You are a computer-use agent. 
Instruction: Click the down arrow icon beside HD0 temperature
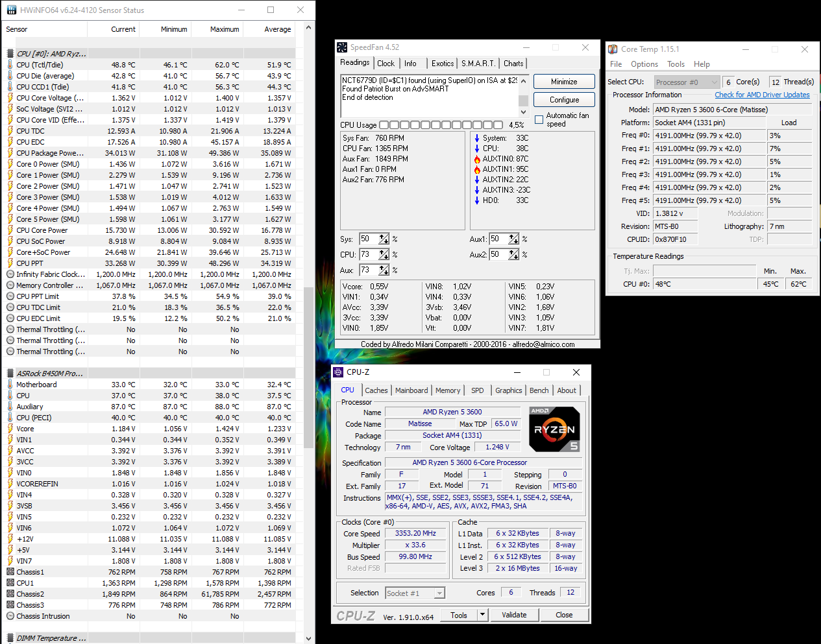[477, 200]
